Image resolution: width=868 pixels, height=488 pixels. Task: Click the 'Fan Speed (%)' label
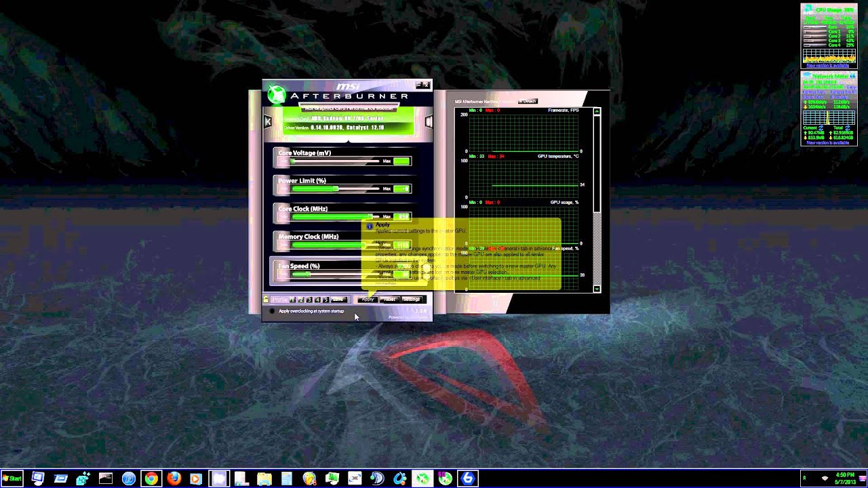click(x=299, y=266)
